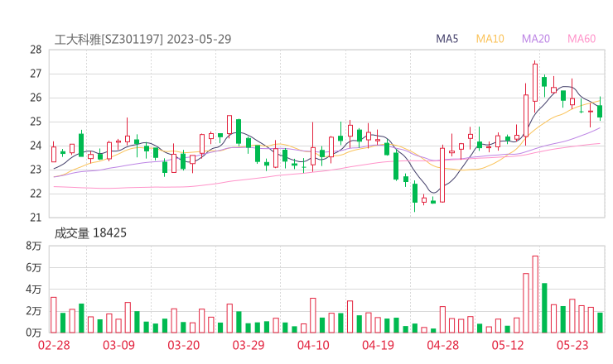
Task: Click the 27 price axis label
Action: (x=36, y=74)
